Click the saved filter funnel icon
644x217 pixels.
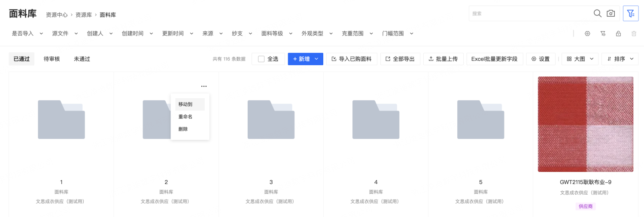[603, 33]
